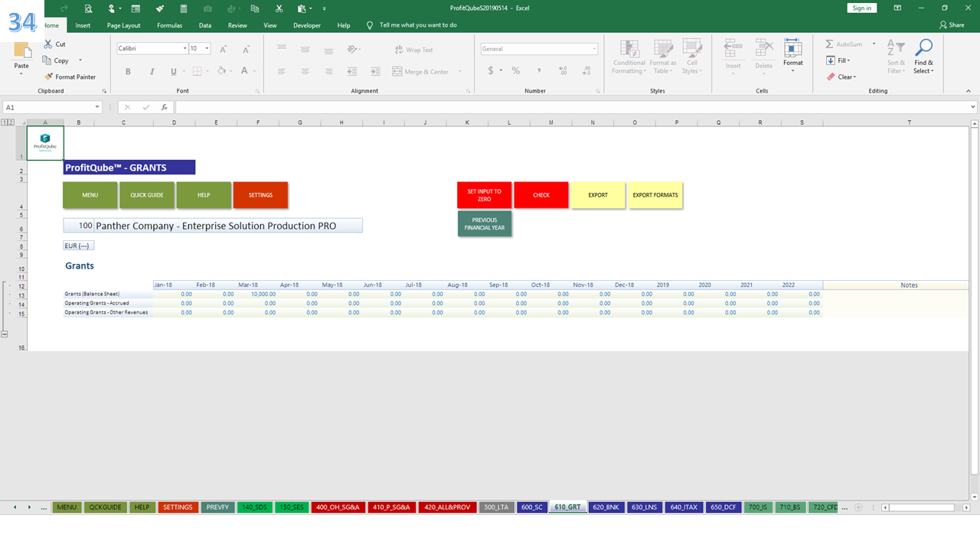Open the Calibri font name dropdown

(x=185, y=49)
